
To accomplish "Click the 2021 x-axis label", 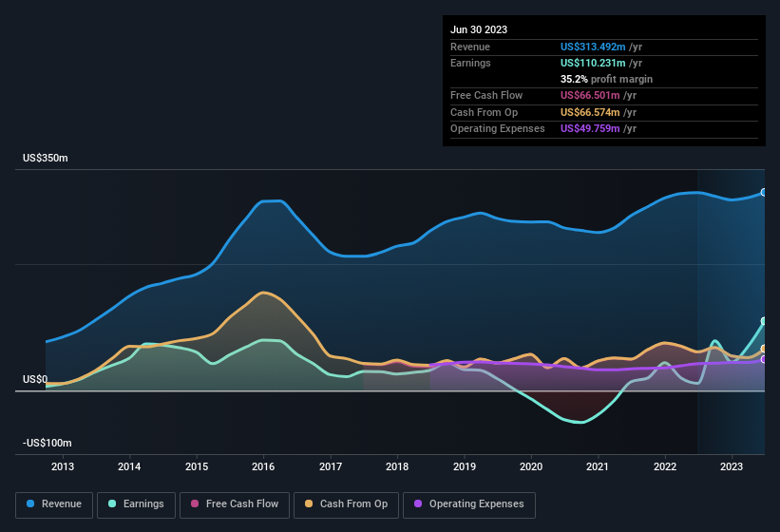I will pyautogui.click(x=598, y=466).
